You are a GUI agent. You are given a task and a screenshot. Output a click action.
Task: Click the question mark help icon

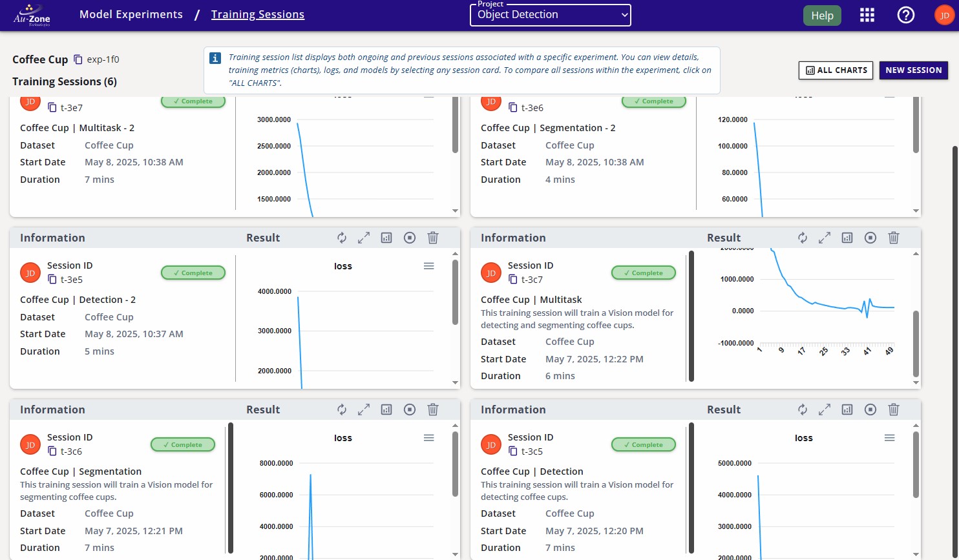pyautogui.click(x=906, y=15)
